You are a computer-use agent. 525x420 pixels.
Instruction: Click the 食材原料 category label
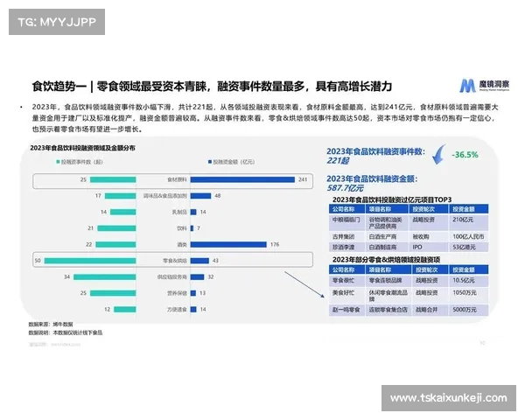pyautogui.click(x=177, y=179)
